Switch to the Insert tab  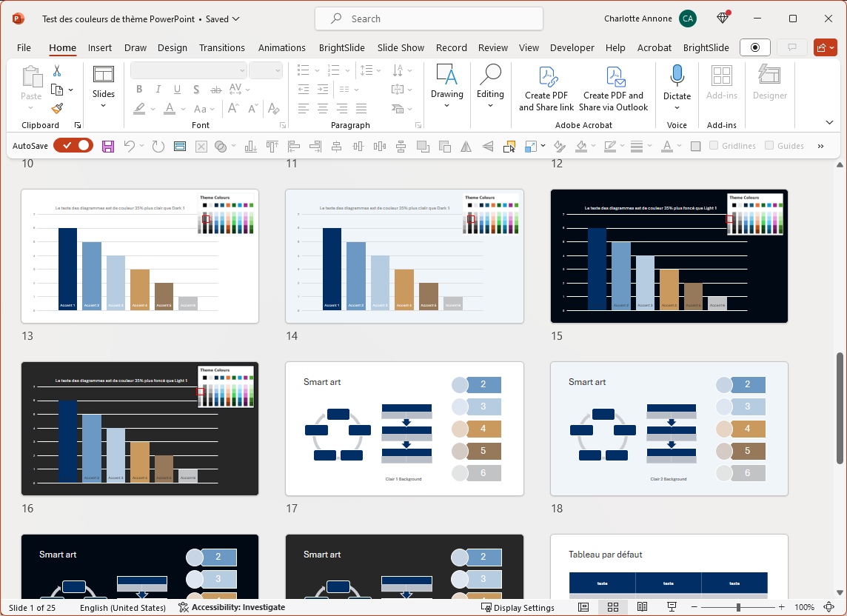[x=100, y=47]
